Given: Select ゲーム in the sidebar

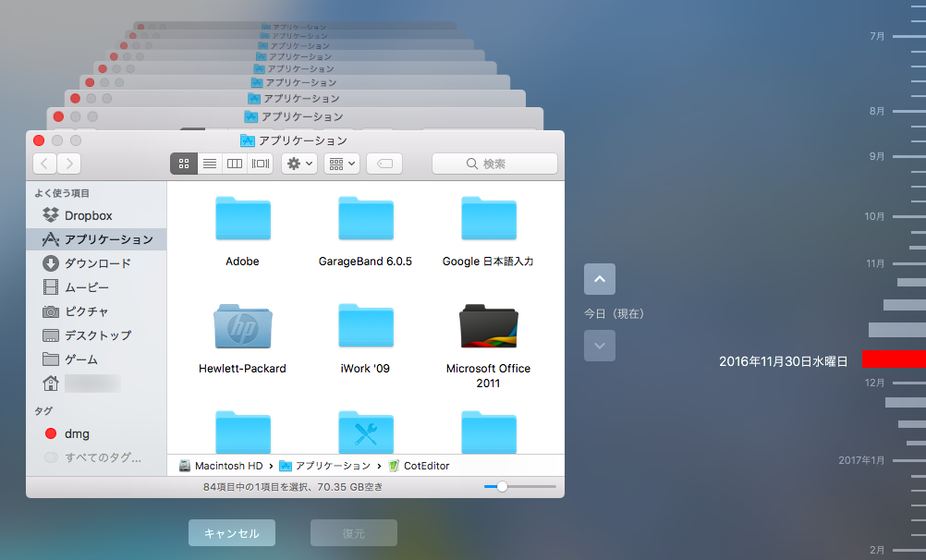Looking at the screenshot, I should tap(96, 359).
